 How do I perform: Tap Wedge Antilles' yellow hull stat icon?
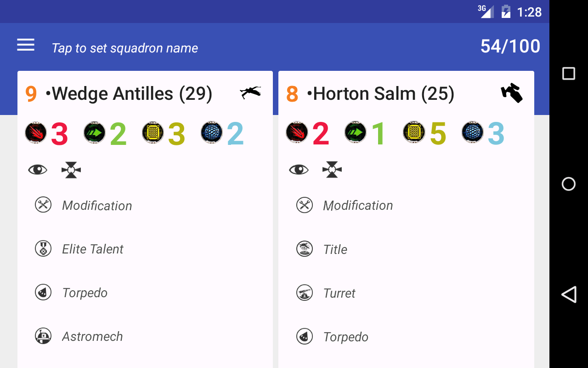pyautogui.click(x=153, y=133)
